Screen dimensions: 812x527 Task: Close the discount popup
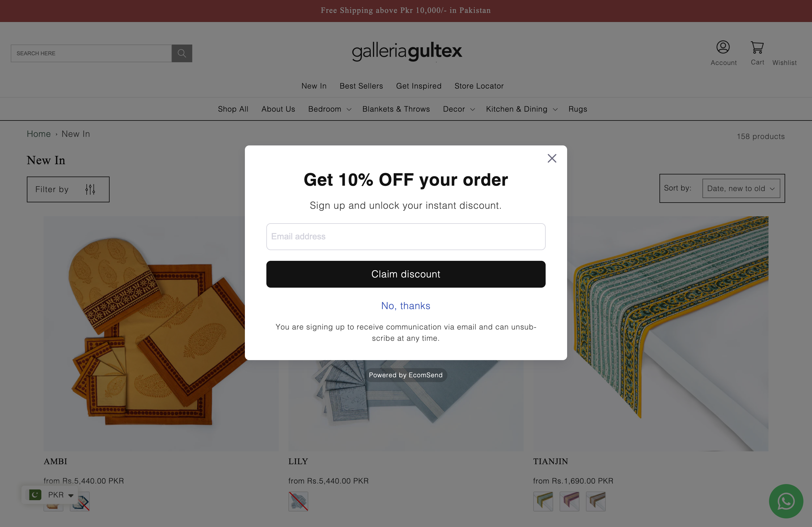point(552,158)
